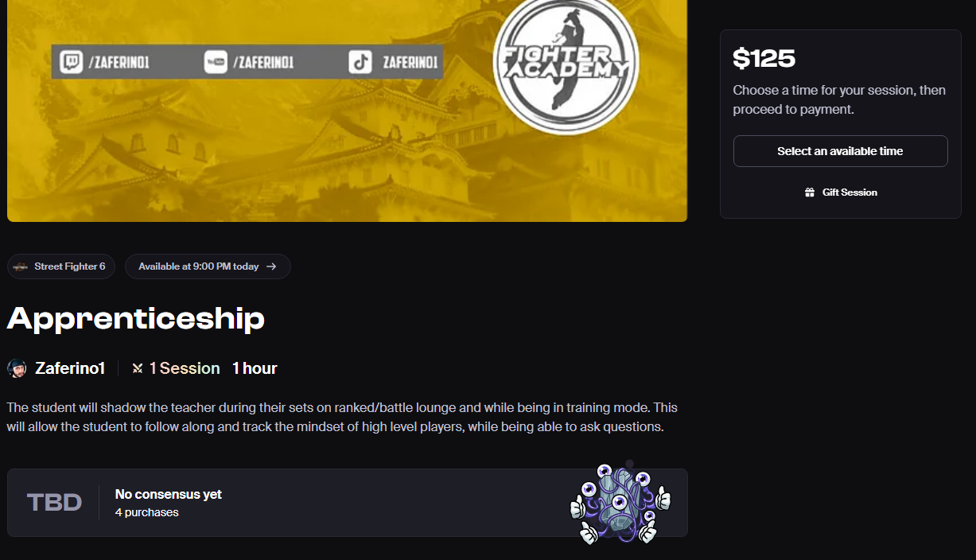Click the YouTube icon in the banner
Screen dimensions: 976x560
coord(216,62)
